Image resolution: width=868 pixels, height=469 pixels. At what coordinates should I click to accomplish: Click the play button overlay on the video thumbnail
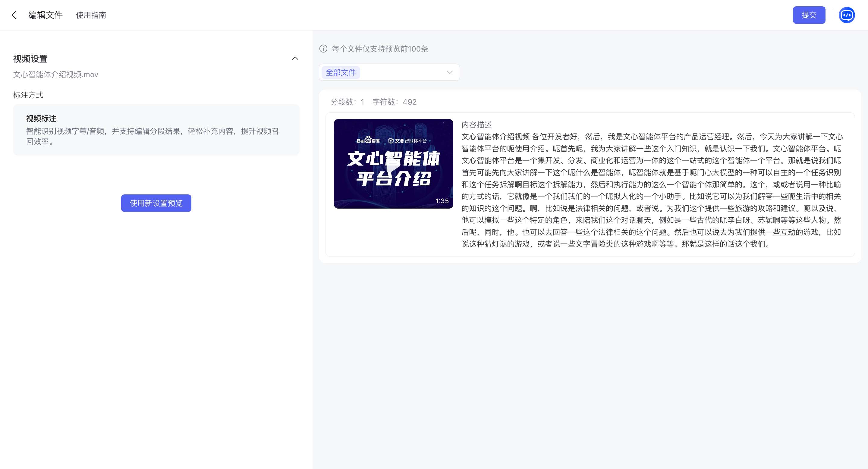pos(393,164)
